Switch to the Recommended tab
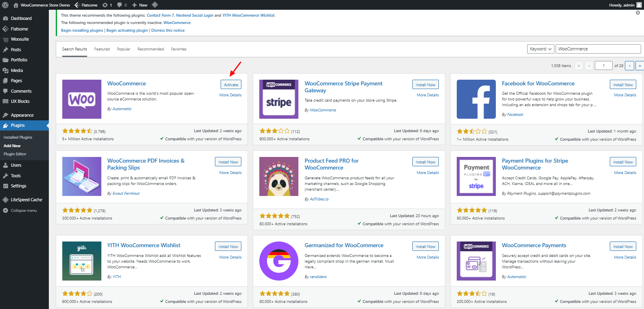Viewport: 644px width, 309px height. click(151, 49)
